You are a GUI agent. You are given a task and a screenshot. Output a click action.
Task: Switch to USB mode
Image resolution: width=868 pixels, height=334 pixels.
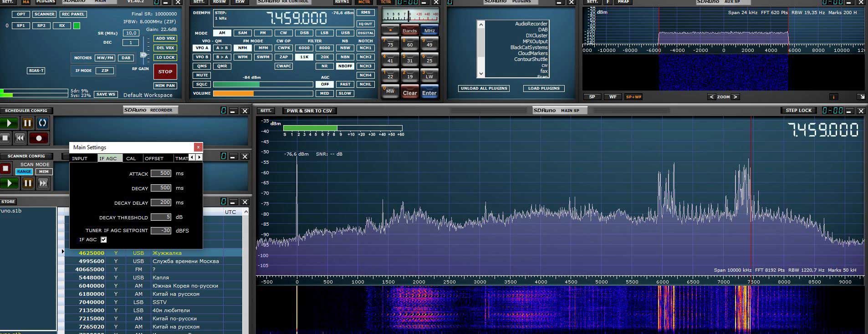(x=345, y=33)
